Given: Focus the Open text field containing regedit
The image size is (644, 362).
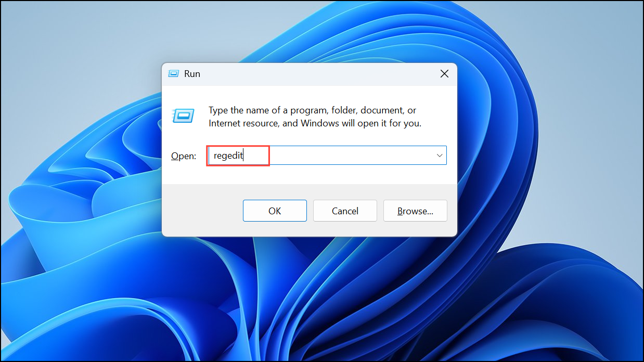Looking at the screenshot, I should [x=327, y=156].
